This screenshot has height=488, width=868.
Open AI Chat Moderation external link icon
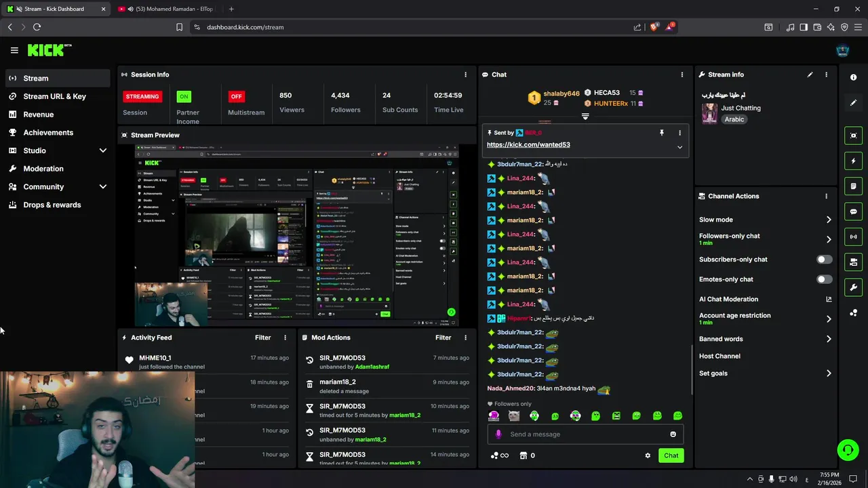pyautogui.click(x=829, y=299)
